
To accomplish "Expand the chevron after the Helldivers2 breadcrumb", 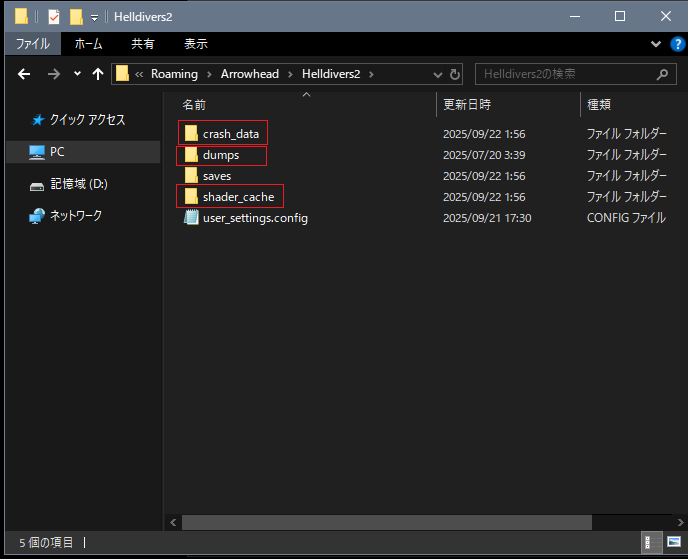I will coord(371,74).
